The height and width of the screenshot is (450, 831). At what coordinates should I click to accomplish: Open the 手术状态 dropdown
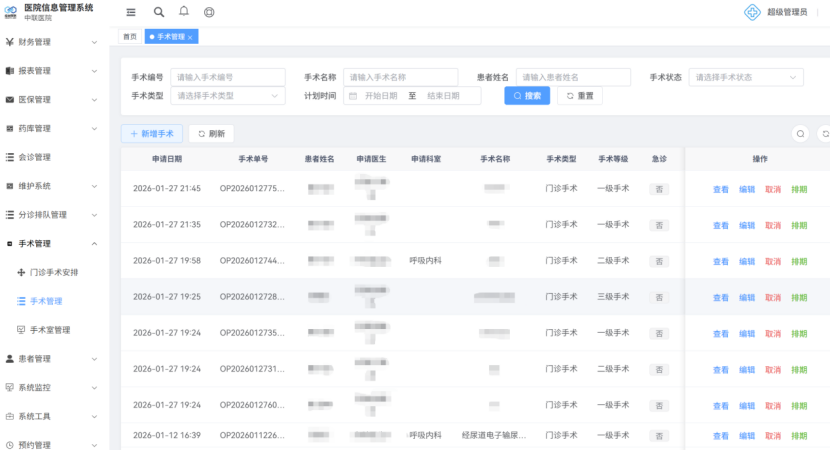(748, 77)
